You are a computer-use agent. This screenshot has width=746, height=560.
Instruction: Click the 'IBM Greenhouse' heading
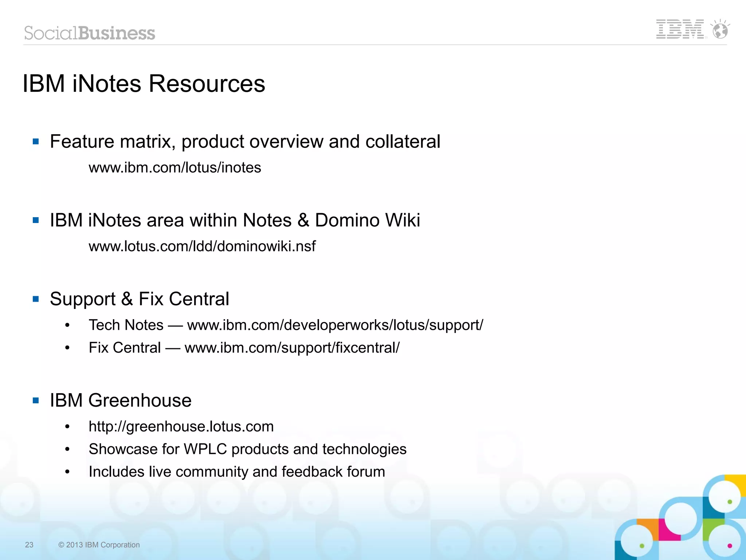point(121,400)
